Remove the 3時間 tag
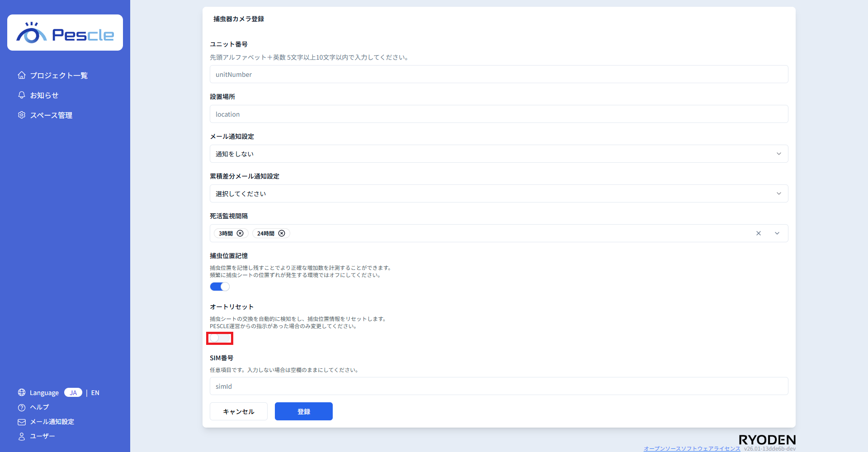 coord(240,233)
